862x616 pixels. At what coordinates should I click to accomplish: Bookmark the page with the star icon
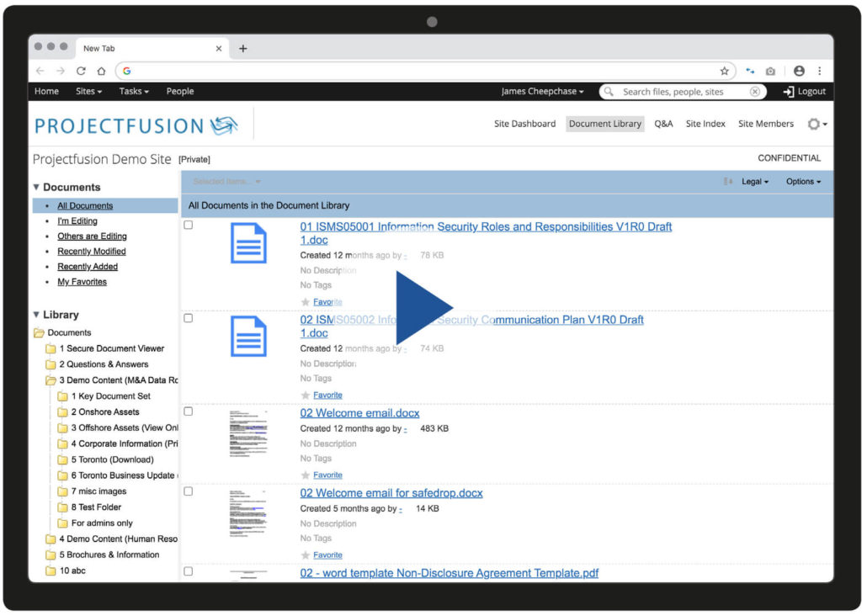725,71
